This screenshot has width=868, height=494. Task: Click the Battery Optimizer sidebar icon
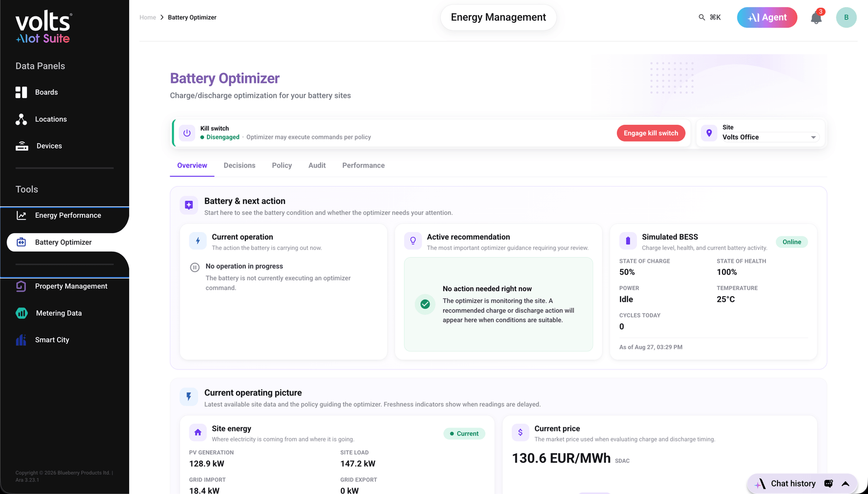(x=21, y=242)
